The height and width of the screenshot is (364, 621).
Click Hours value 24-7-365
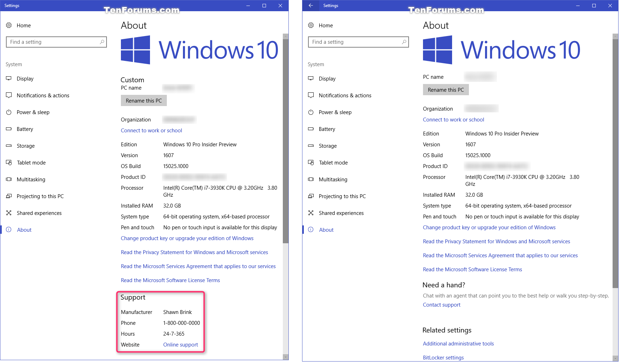[x=174, y=334]
